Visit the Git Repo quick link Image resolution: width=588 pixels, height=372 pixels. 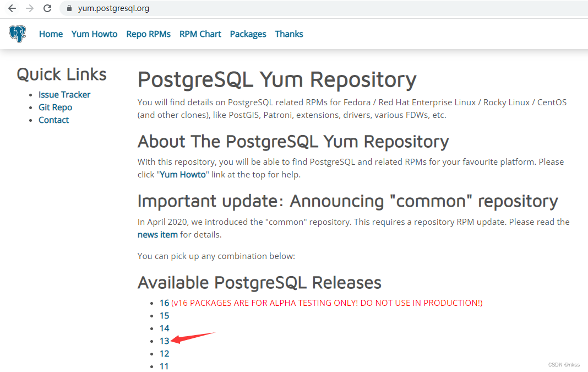(56, 107)
